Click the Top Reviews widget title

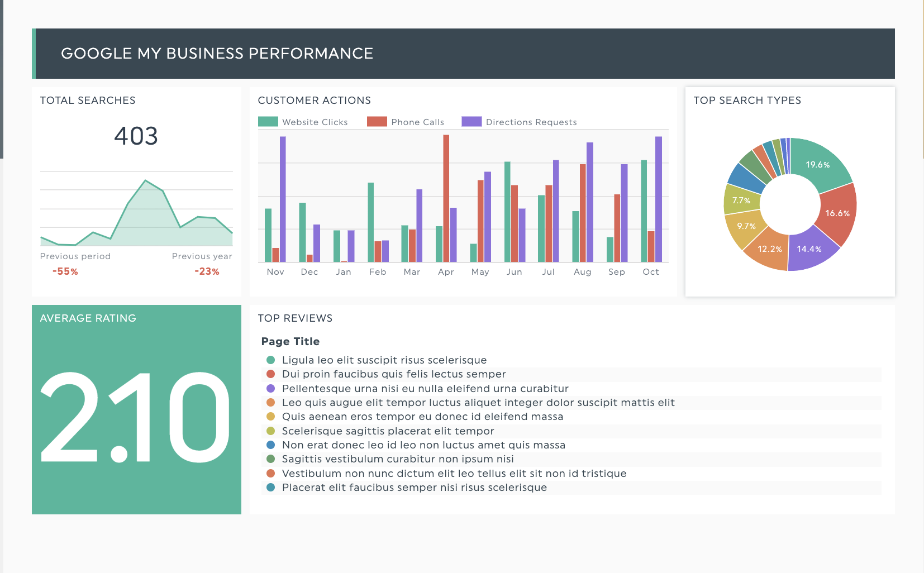(295, 318)
